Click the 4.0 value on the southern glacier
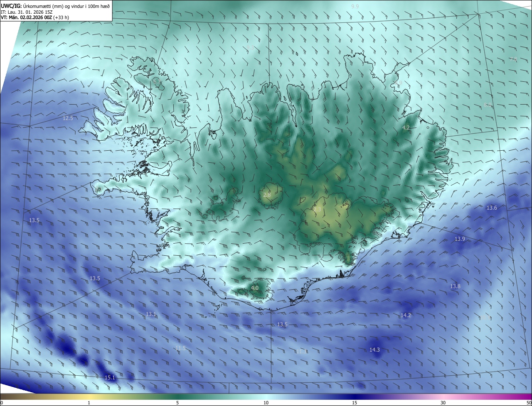The width and height of the screenshot is (532, 406). (x=255, y=288)
